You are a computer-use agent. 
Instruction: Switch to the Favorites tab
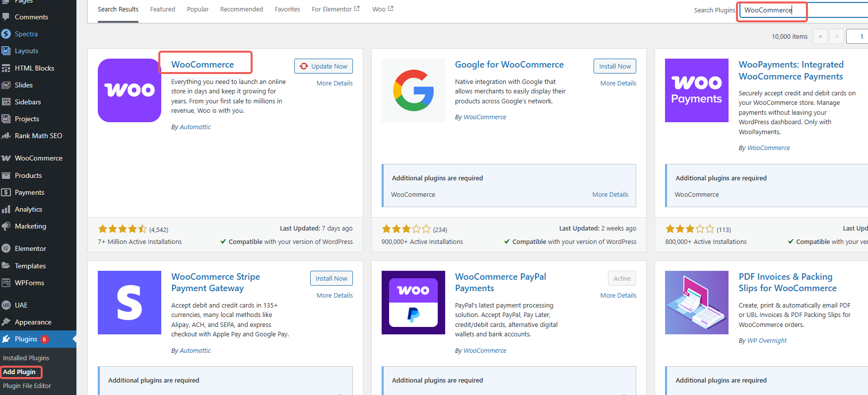click(x=287, y=9)
